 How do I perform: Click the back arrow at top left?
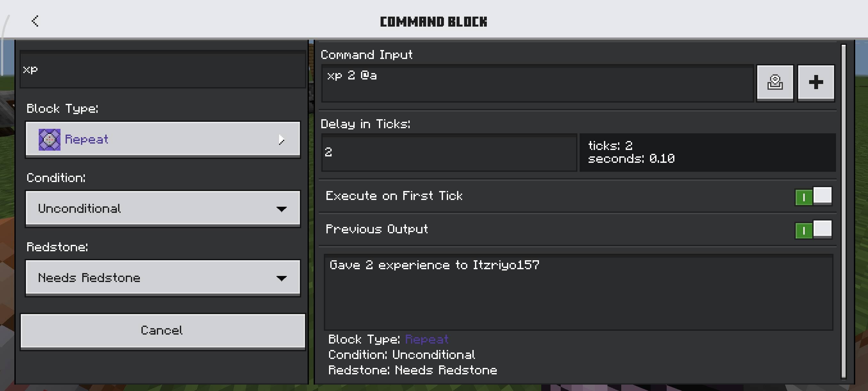pos(35,21)
